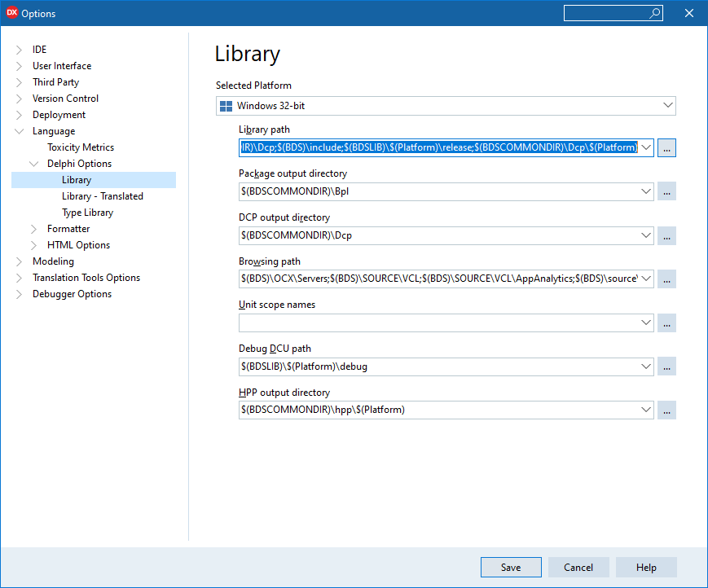Expand the HTML Options tree node
This screenshot has width=708, height=588.
click(x=34, y=245)
